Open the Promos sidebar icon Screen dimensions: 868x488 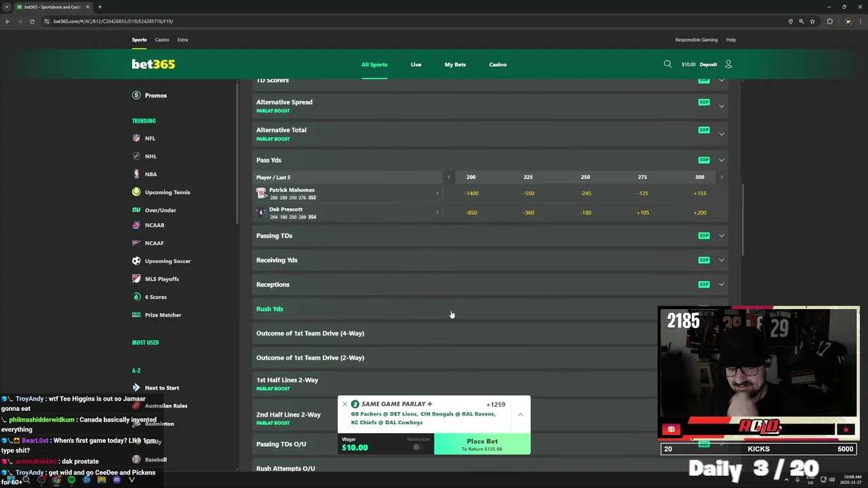[136, 96]
